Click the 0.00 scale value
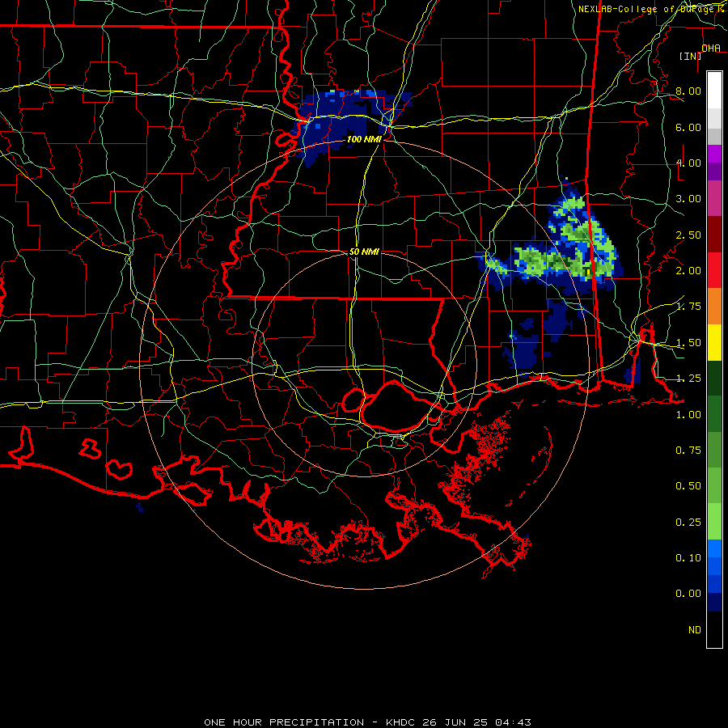The height and width of the screenshot is (728, 728). 688,594
